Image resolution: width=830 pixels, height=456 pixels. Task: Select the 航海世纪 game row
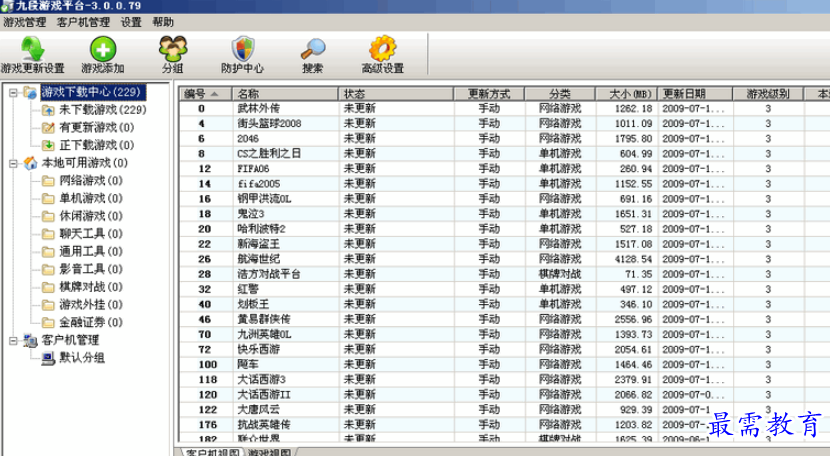[504, 260]
